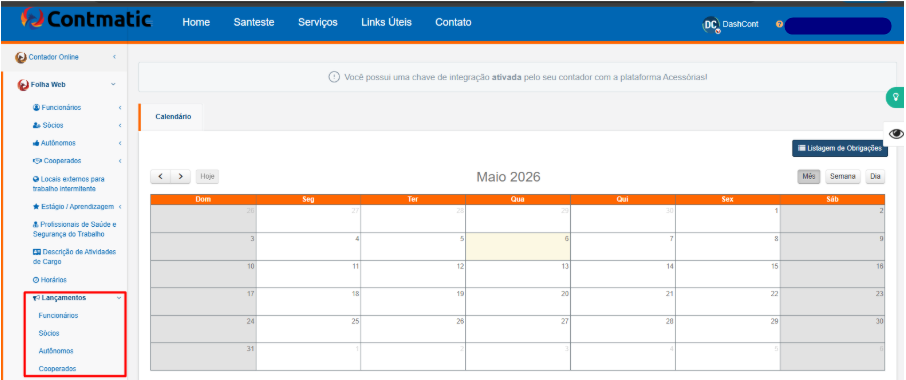Expand the Funcionários submenu chevron
This screenshot has width=906, height=380.
coord(120,107)
